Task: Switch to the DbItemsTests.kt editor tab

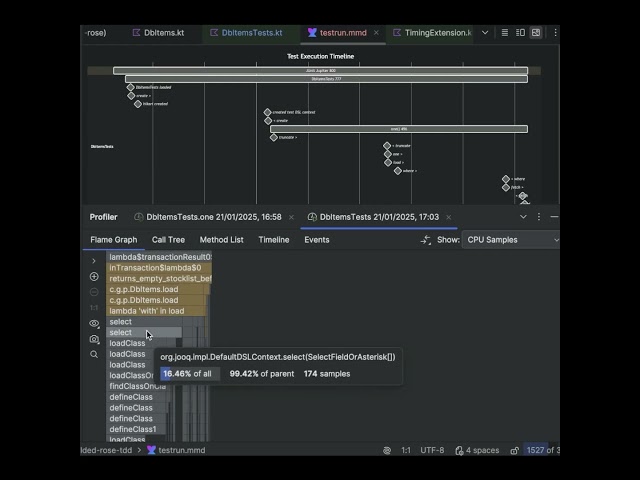Action: (247, 33)
